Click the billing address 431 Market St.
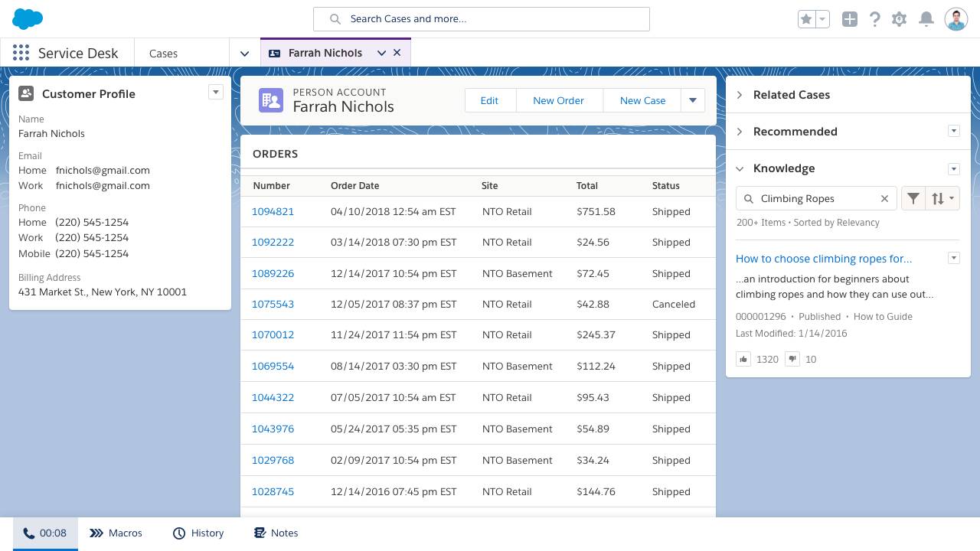Viewport: 980px width, 551px height. tap(103, 292)
